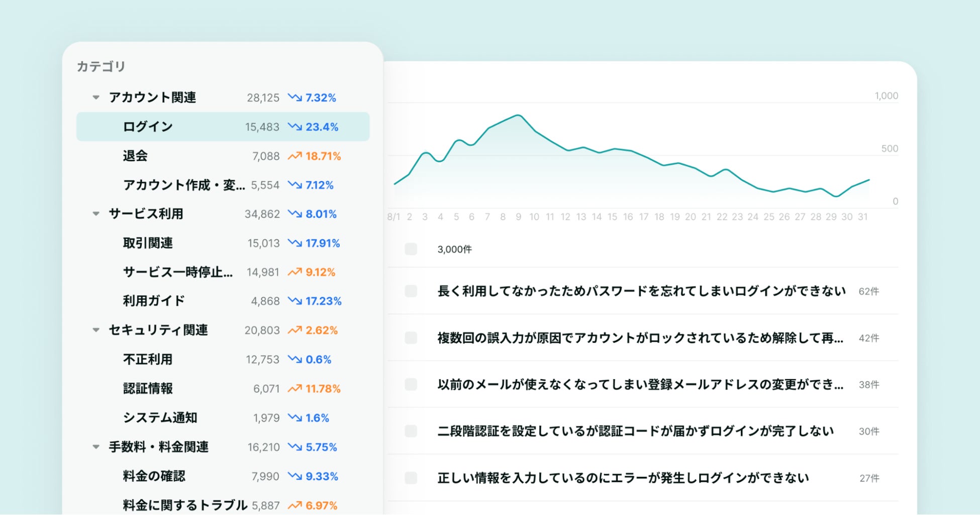Click the trend arrow beside 利用ガイド

coord(295,301)
